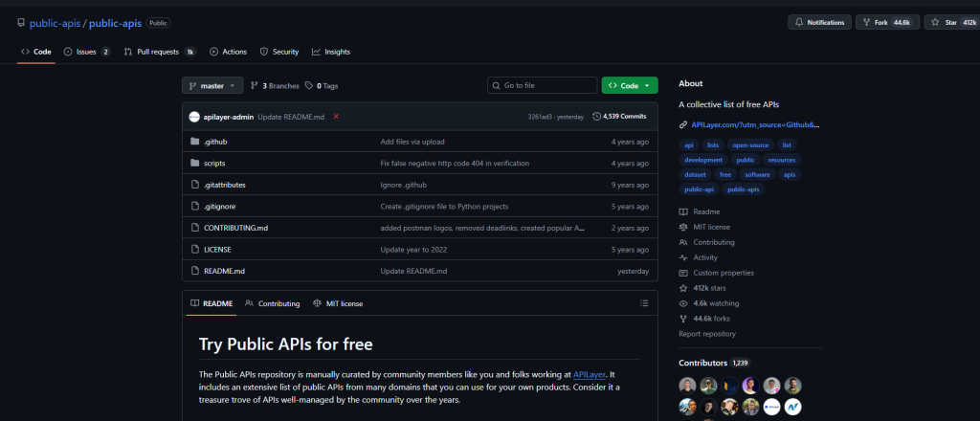This screenshot has height=421, width=980.
Task: Click the apilayer-admin avatar icon
Action: (193, 117)
